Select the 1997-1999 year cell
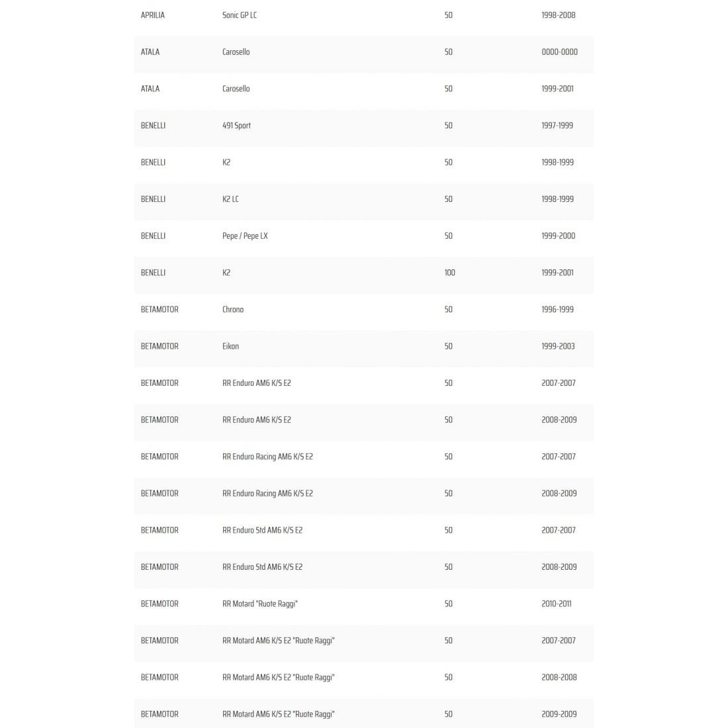Image resolution: width=728 pixels, height=728 pixels. 557,125
